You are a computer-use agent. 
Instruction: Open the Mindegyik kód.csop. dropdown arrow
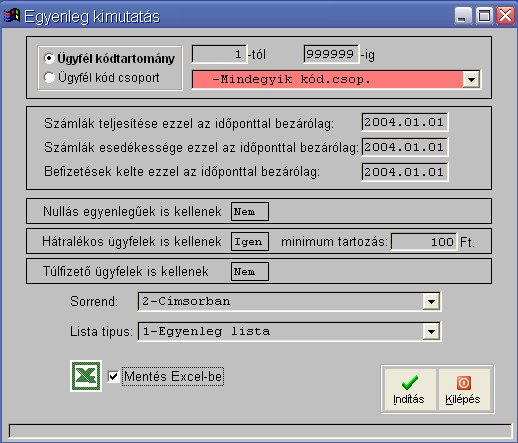coord(471,80)
